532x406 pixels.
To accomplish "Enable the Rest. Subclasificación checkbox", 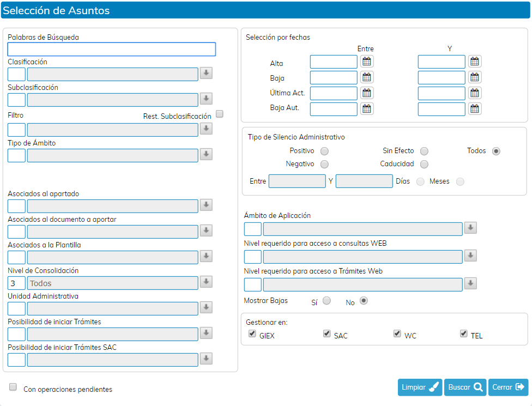I will (x=220, y=114).
